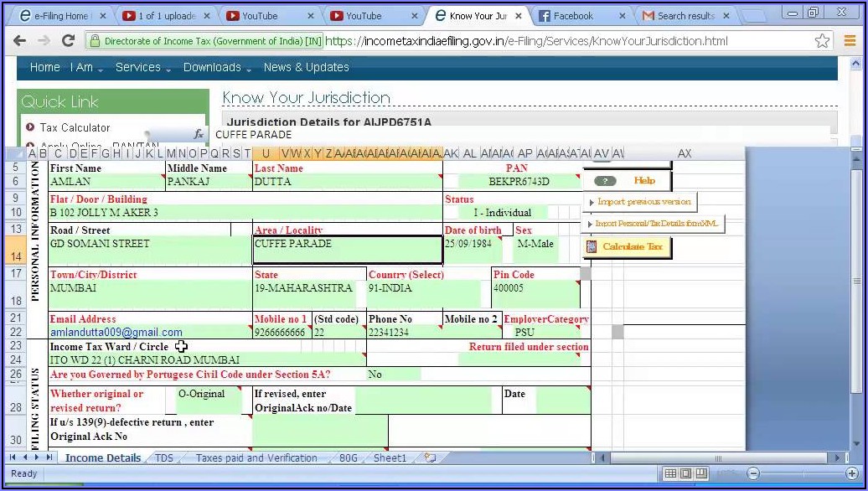This screenshot has width=868, height=491.
Task: Reload the page with refresh icon
Action: (68, 41)
